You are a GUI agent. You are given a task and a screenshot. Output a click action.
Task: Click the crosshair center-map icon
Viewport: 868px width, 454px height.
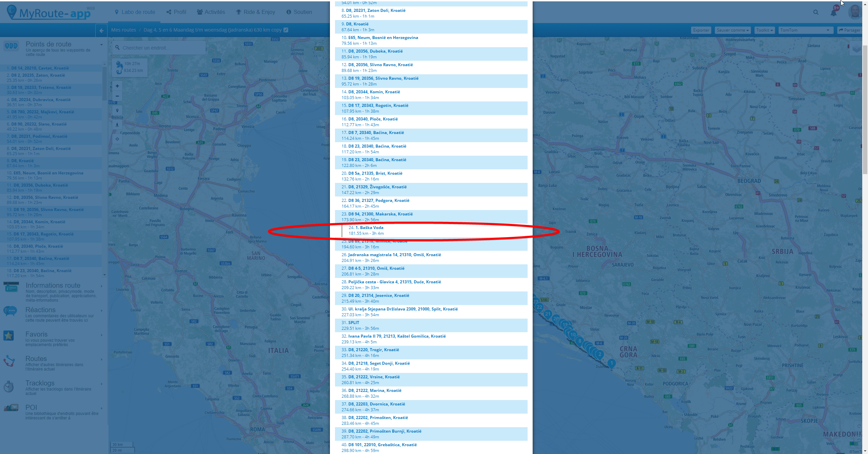coord(117,139)
